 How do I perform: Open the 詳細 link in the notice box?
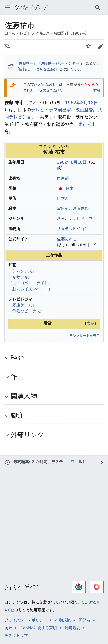coord(97,90)
